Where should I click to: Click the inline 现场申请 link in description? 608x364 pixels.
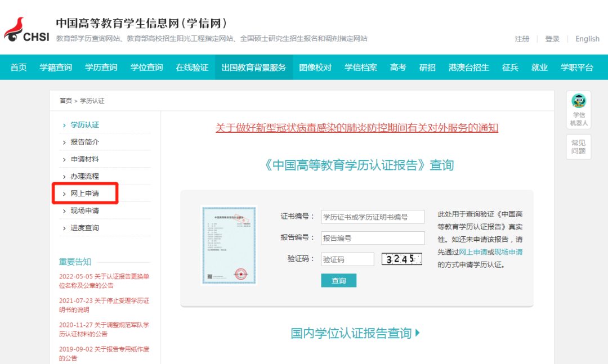[x=508, y=252]
